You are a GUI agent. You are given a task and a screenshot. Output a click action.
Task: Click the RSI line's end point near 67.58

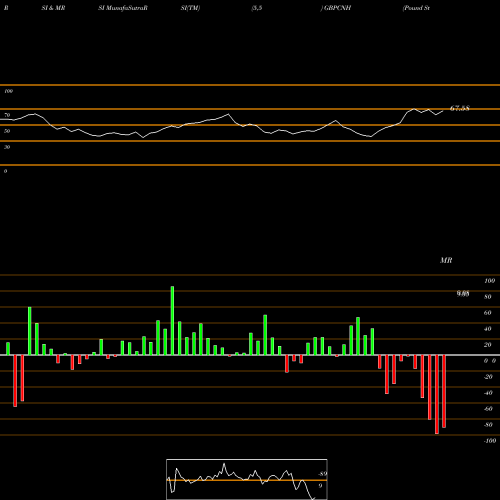tap(443, 111)
